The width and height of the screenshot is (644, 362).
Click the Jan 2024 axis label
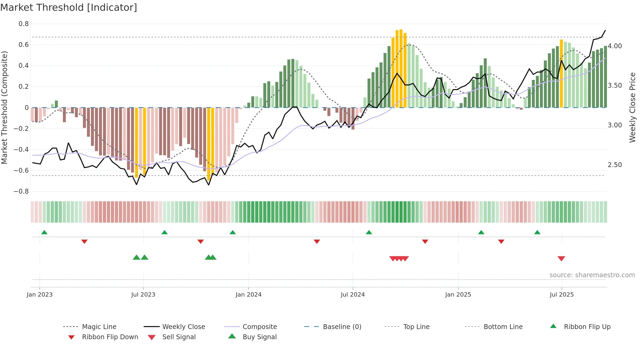click(x=248, y=294)
